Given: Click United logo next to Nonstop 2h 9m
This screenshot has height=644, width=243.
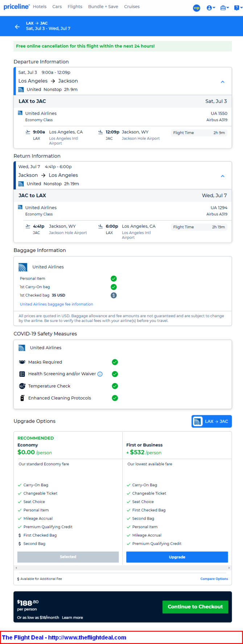Looking at the screenshot, I should (x=21, y=90).
